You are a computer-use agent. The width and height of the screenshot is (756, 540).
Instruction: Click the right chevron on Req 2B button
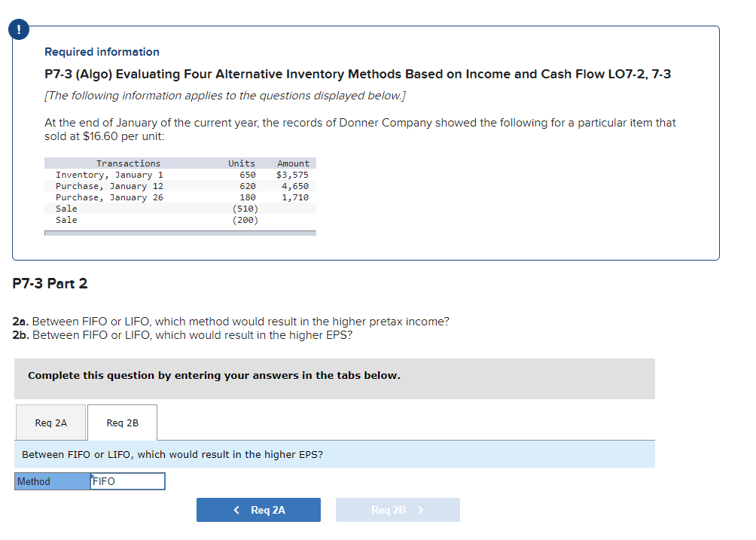point(423,509)
